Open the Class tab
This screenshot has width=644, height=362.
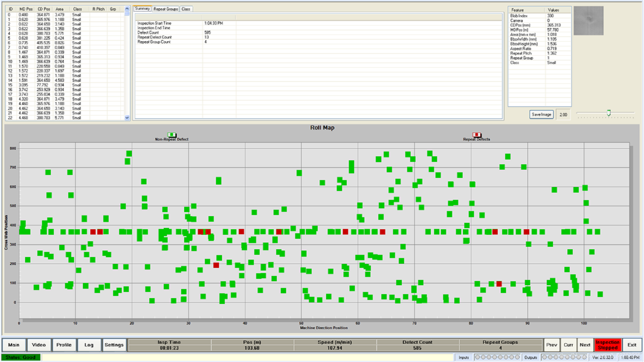(x=186, y=9)
